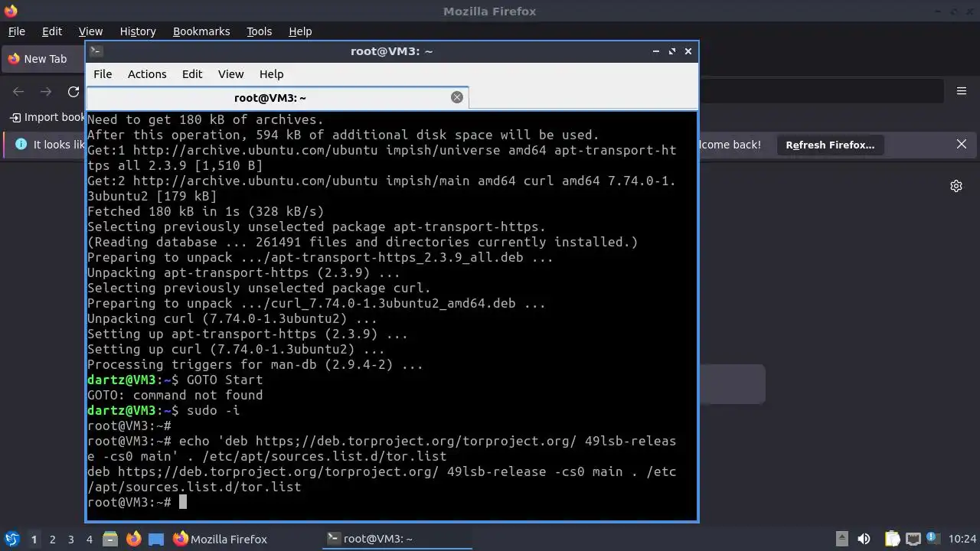The width and height of the screenshot is (980, 551).
Task: Open Firefox File menu
Action: 17,31
